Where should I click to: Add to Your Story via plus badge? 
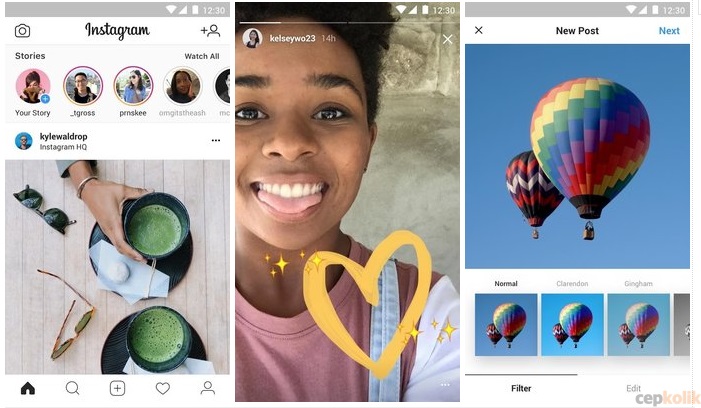[45, 99]
